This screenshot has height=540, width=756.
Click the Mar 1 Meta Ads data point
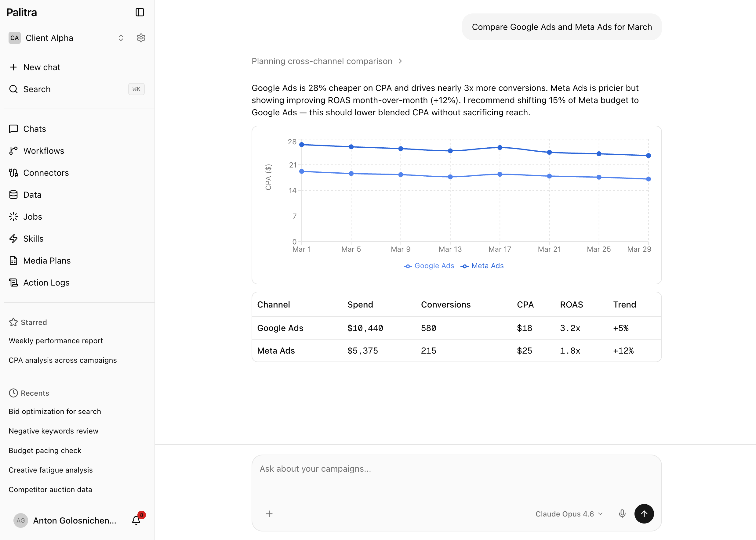[301, 145]
